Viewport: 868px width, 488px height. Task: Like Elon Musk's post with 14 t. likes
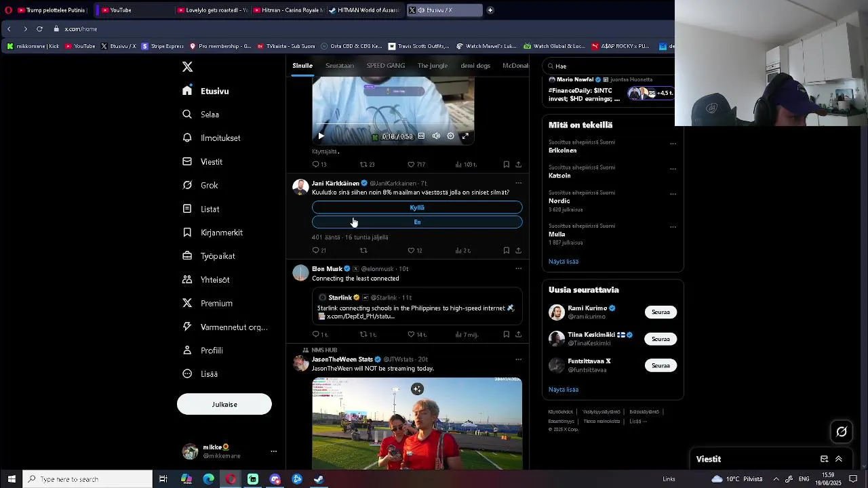click(x=416, y=334)
